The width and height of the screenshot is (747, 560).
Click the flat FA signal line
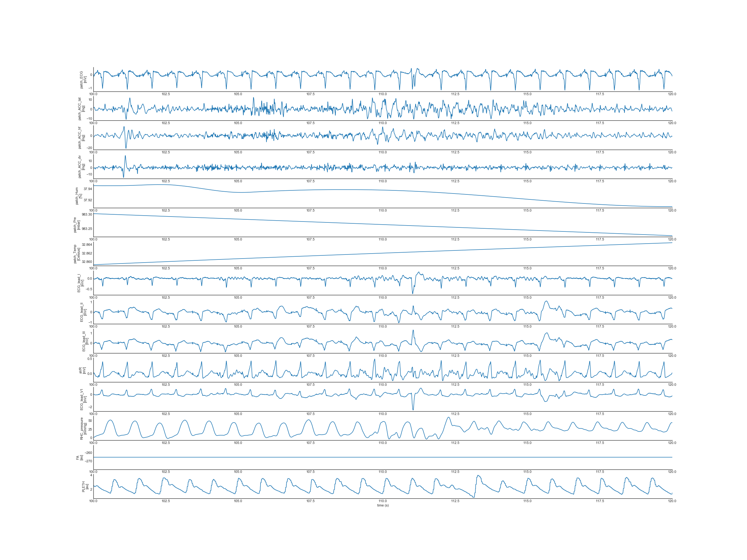pos(383,457)
